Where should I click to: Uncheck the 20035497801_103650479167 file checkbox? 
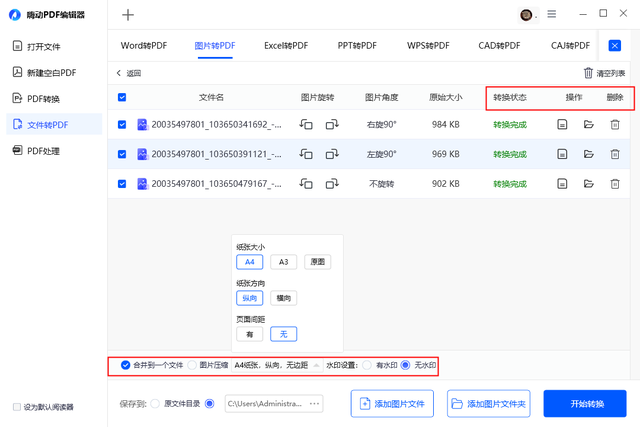point(122,184)
